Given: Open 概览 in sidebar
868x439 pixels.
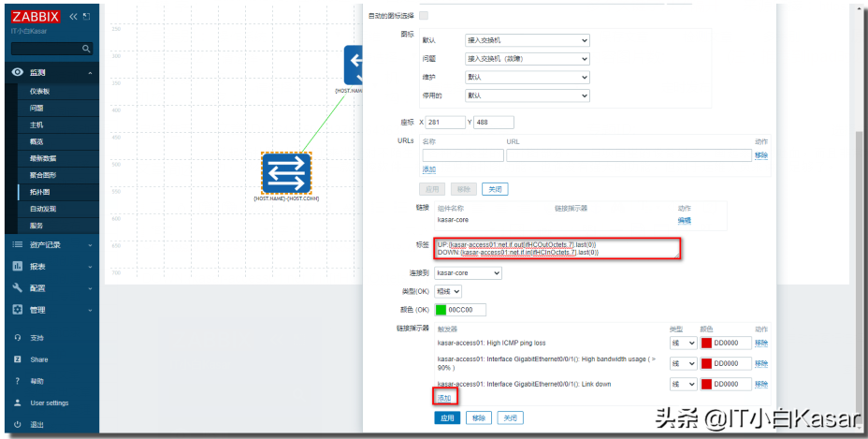Looking at the screenshot, I should 36,142.
